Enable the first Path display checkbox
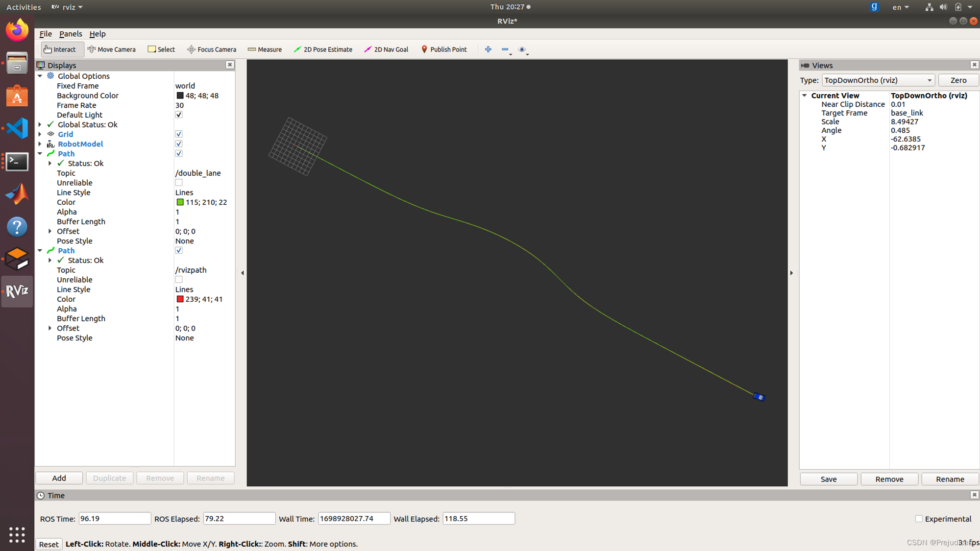 point(178,153)
